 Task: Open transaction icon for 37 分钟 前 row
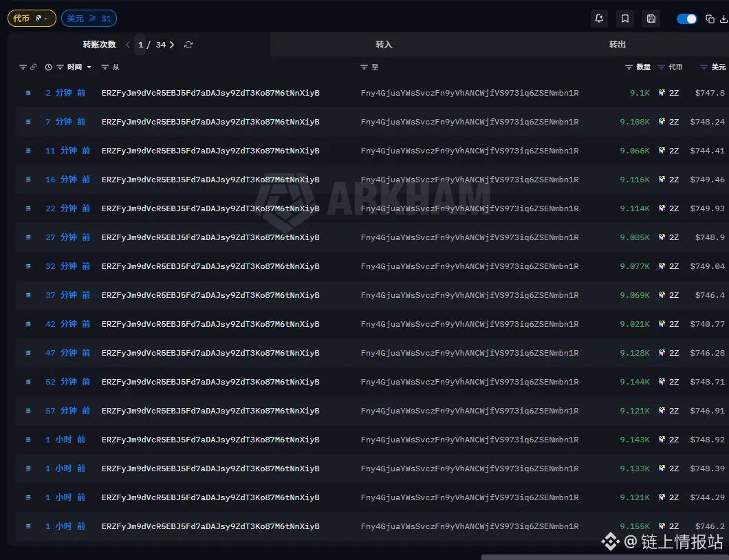coord(28,295)
